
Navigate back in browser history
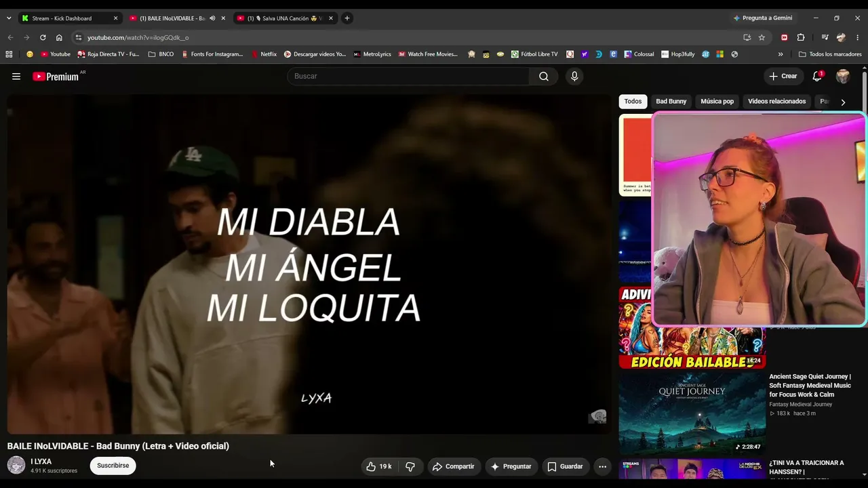coord(10,37)
